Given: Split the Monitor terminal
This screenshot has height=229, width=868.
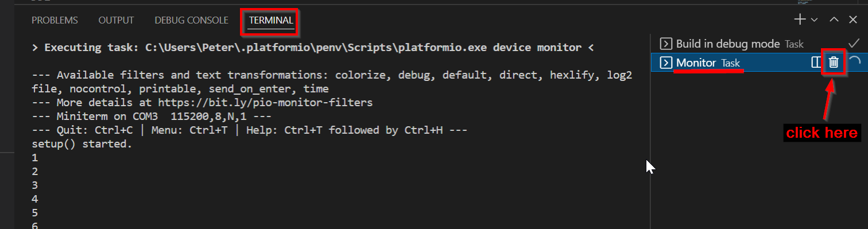Looking at the screenshot, I should tap(816, 63).
